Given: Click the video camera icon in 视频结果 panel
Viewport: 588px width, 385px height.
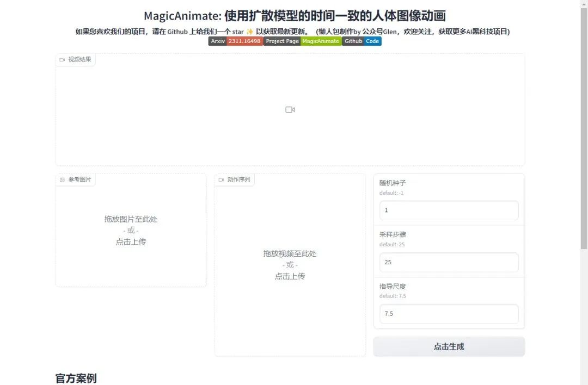Looking at the screenshot, I should (290, 110).
